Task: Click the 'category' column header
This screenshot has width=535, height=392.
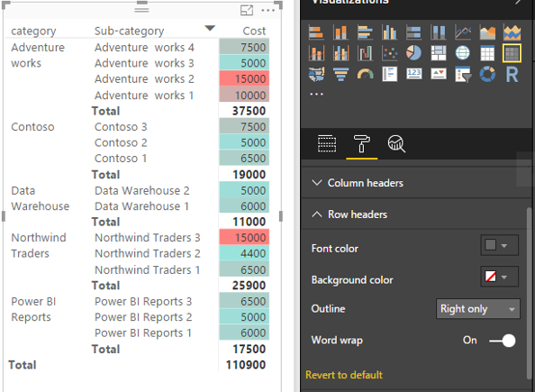Action: [x=33, y=31]
